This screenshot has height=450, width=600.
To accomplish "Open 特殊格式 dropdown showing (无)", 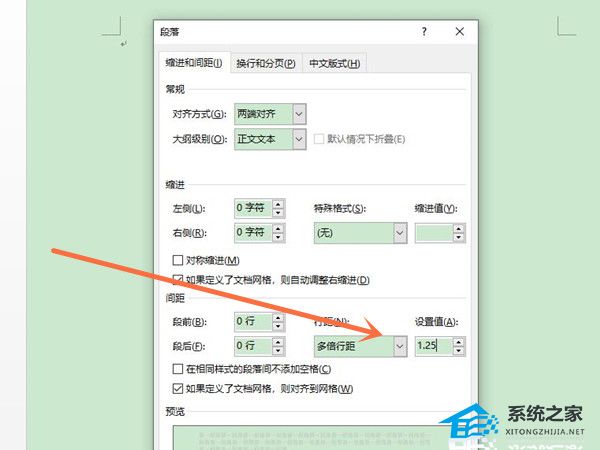I will point(360,233).
